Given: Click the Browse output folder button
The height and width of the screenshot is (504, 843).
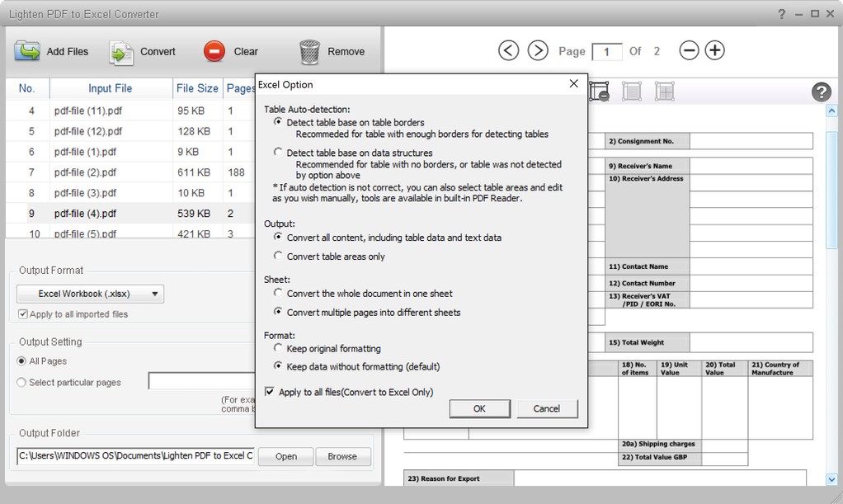Looking at the screenshot, I should (342, 457).
